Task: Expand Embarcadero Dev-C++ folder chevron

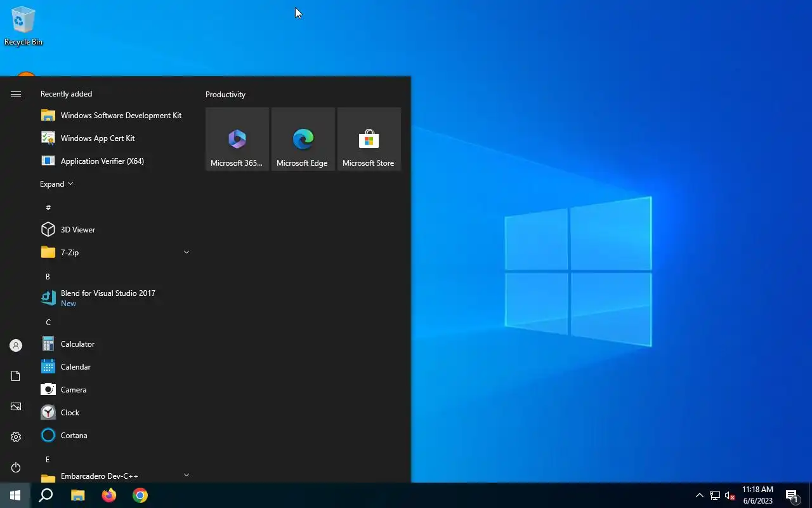Action: (x=187, y=475)
